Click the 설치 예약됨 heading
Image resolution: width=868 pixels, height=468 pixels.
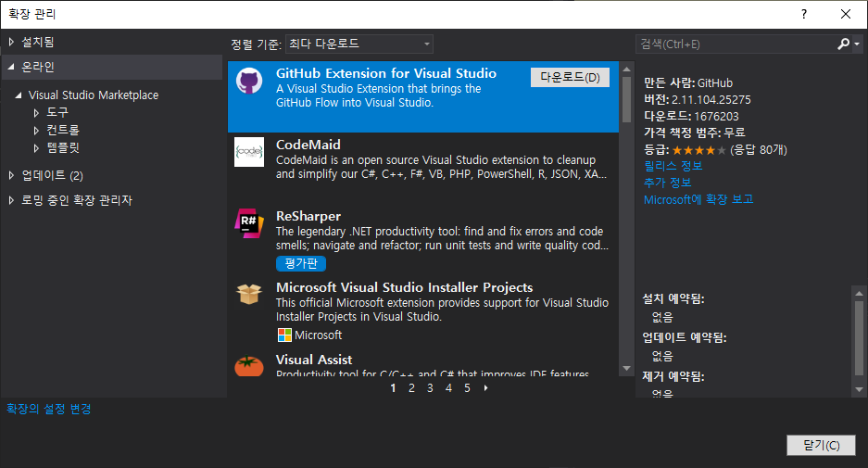pyautogui.click(x=673, y=298)
